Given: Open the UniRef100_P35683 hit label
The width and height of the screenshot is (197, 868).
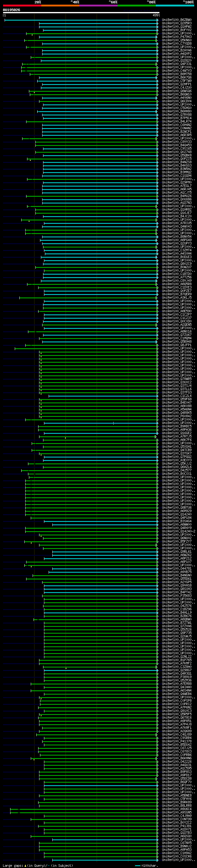Looking at the screenshot, I should [x=177, y=596].
